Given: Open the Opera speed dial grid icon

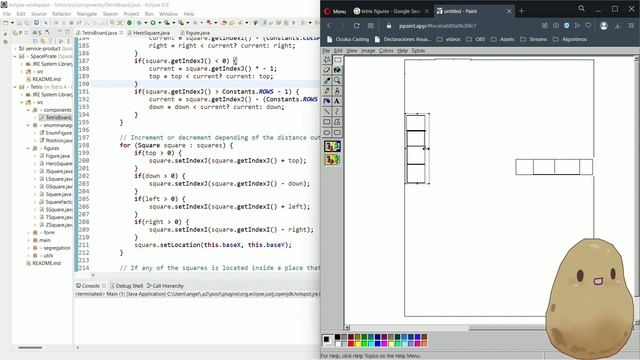Looking at the screenshot, I should pyautogui.click(x=371, y=26).
